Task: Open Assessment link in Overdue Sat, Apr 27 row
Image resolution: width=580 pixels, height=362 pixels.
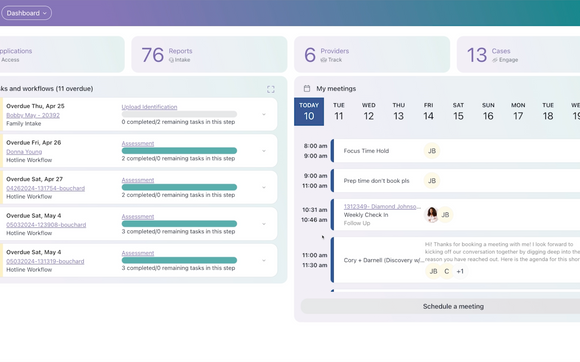Action: [x=138, y=180]
